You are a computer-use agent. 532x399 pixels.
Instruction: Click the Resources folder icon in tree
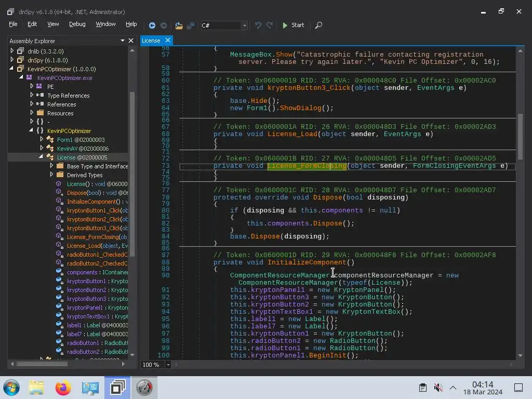click(x=40, y=113)
